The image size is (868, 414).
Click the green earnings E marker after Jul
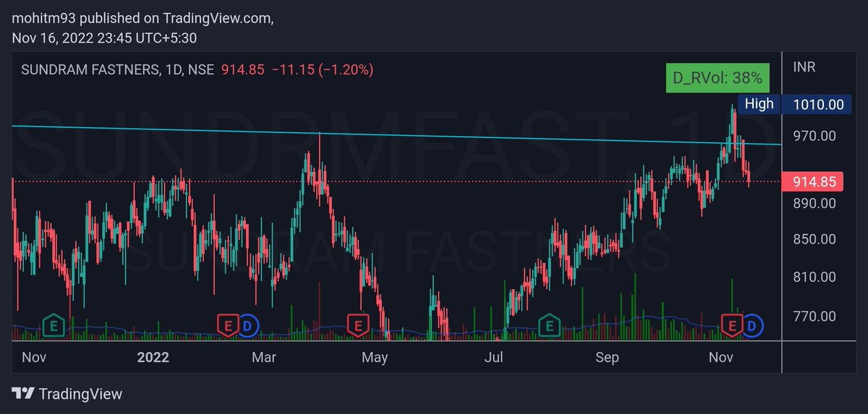point(550,326)
